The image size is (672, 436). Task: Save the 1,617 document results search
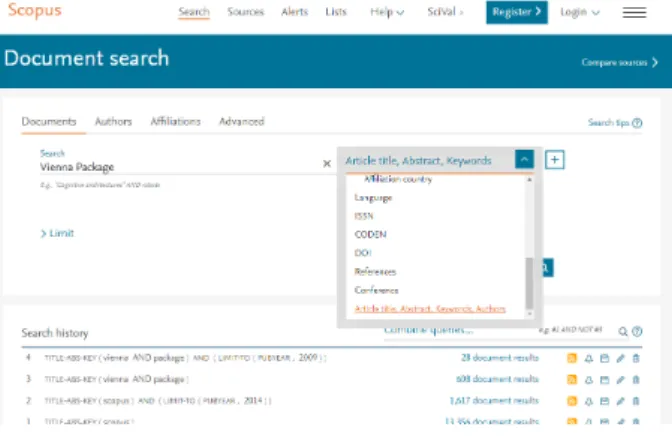604,401
